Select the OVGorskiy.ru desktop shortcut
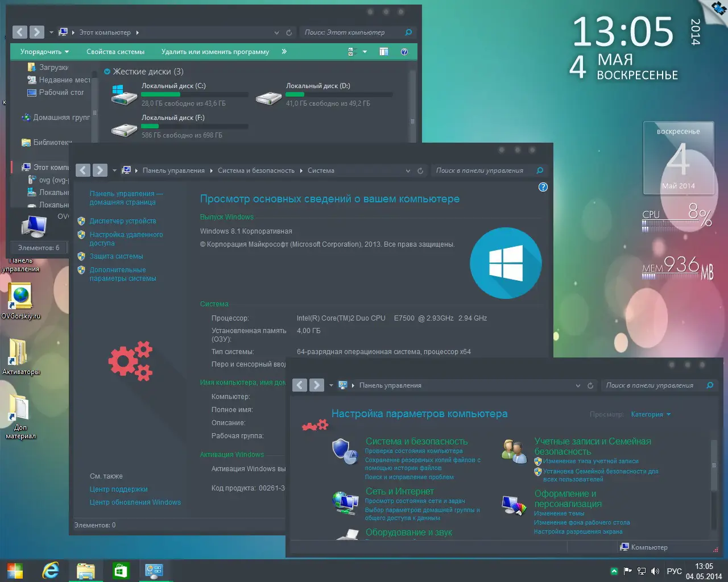The height and width of the screenshot is (582, 728). 20,300
